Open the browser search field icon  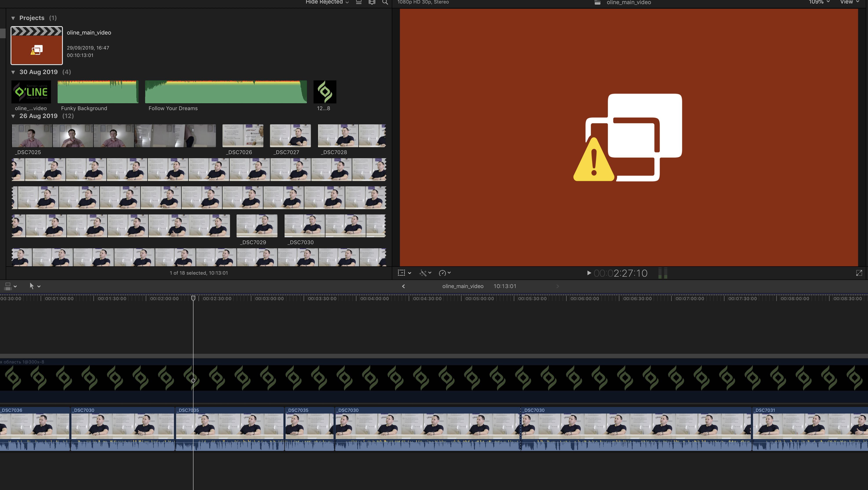pyautogui.click(x=385, y=2)
